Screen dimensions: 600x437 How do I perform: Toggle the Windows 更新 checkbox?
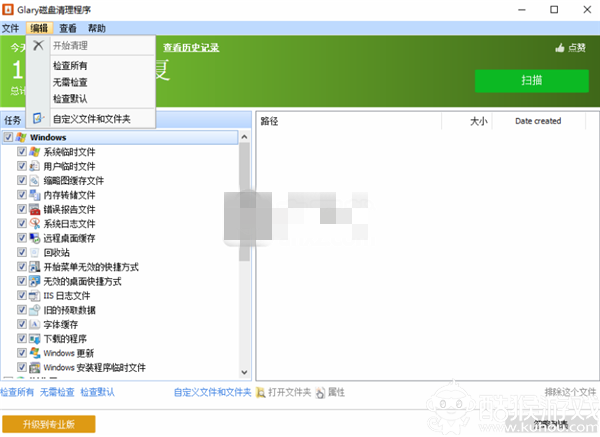pos(22,353)
